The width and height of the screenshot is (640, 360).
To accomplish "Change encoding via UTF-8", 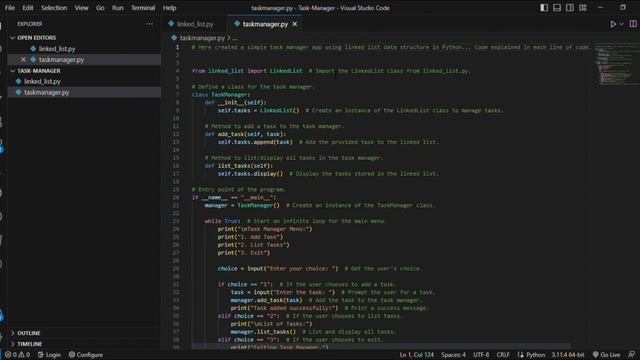I will pos(481,355).
